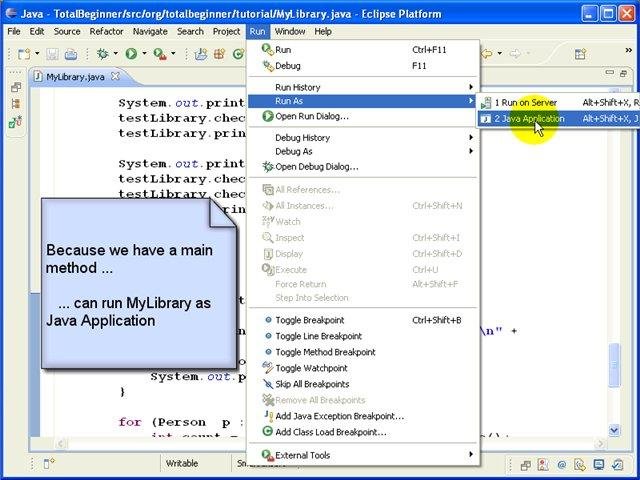Select Run Ctrl+F11 menu entry
This screenshot has width=640, height=480.
click(x=363, y=50)
